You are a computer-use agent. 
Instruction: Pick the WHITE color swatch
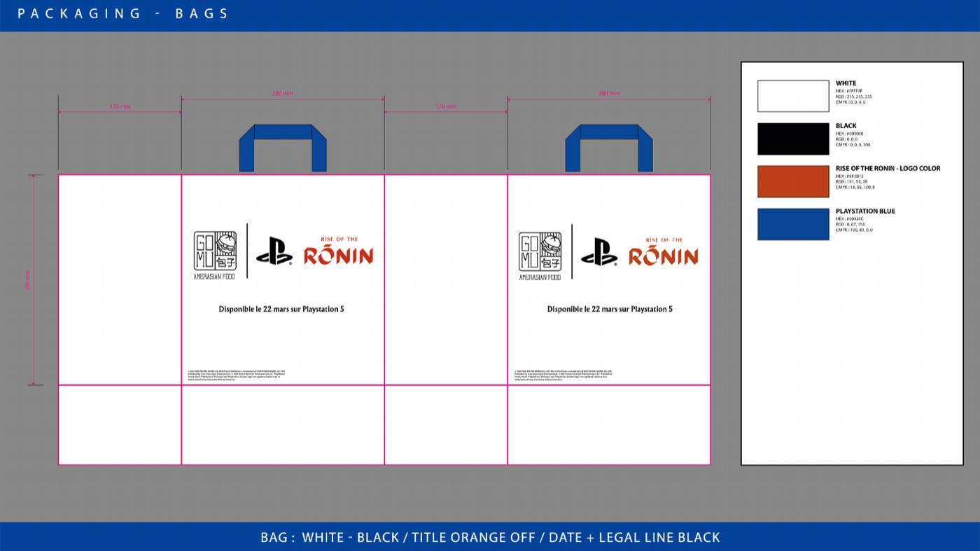coord(793,96)
